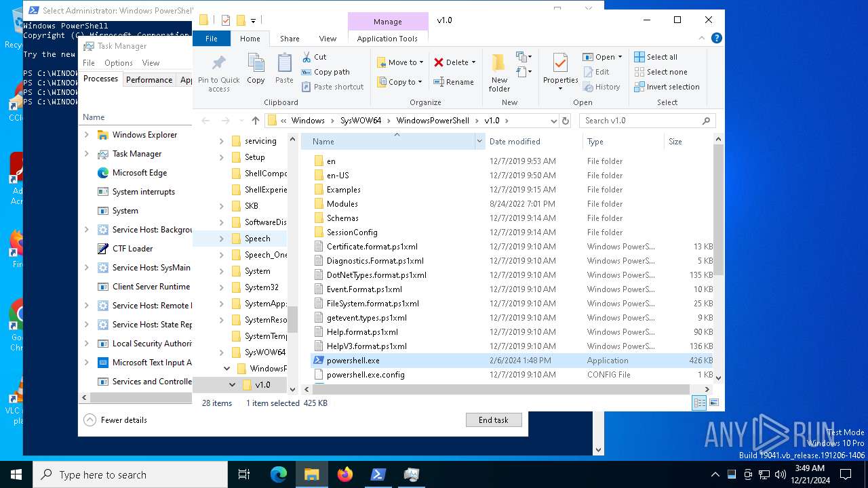Open the Open button dropdown
Viewport: 868px width, 488px height.
(620, 57)
